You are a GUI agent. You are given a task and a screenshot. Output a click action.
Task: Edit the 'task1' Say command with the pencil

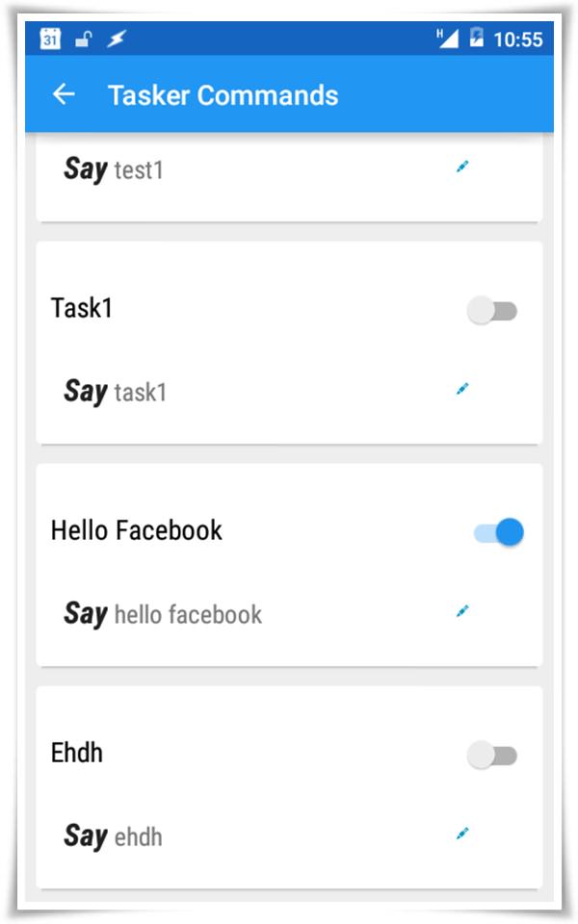[462, 389]
